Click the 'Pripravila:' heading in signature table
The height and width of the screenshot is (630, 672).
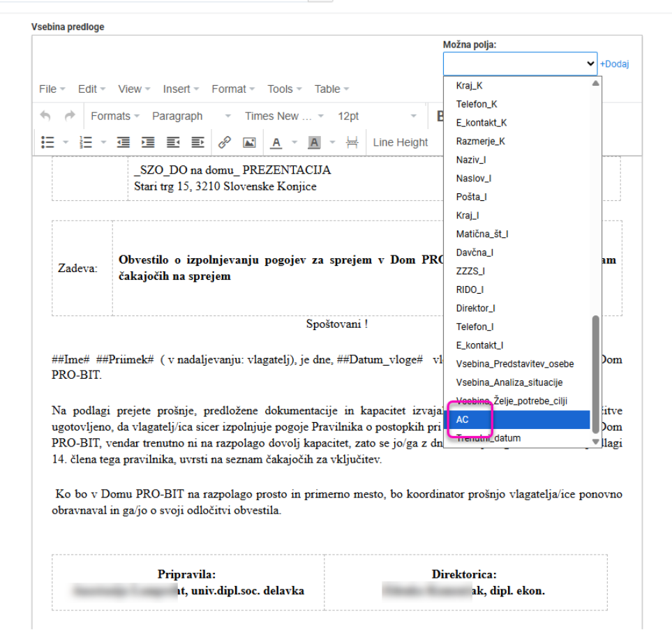(x=186, y=574)
